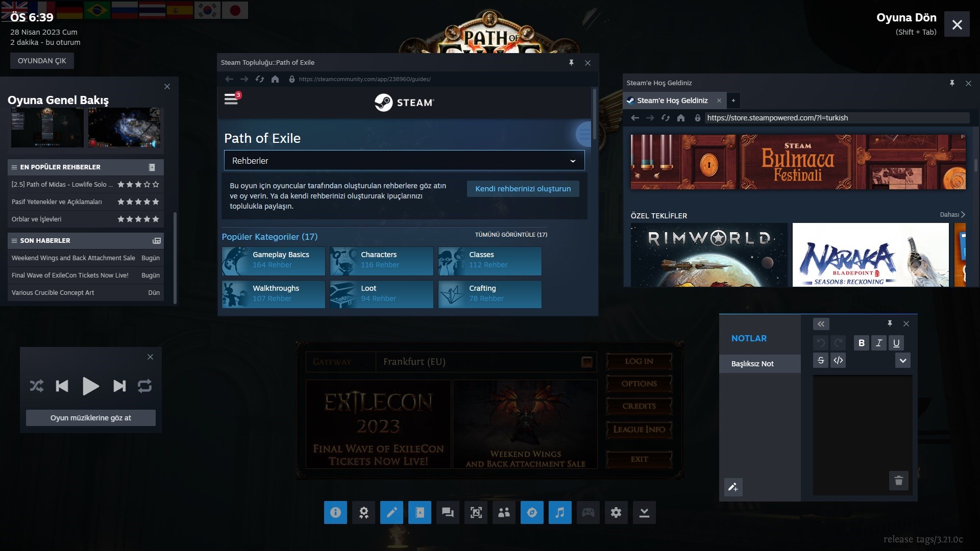Open Walkthroughs guide category
This screenshot has width=980, height=551.
click(274, 294)
